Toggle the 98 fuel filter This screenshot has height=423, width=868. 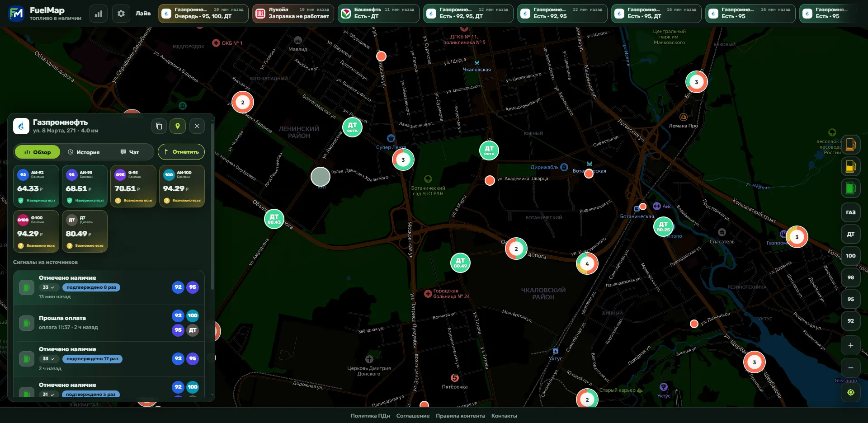[x=851, y=277]
